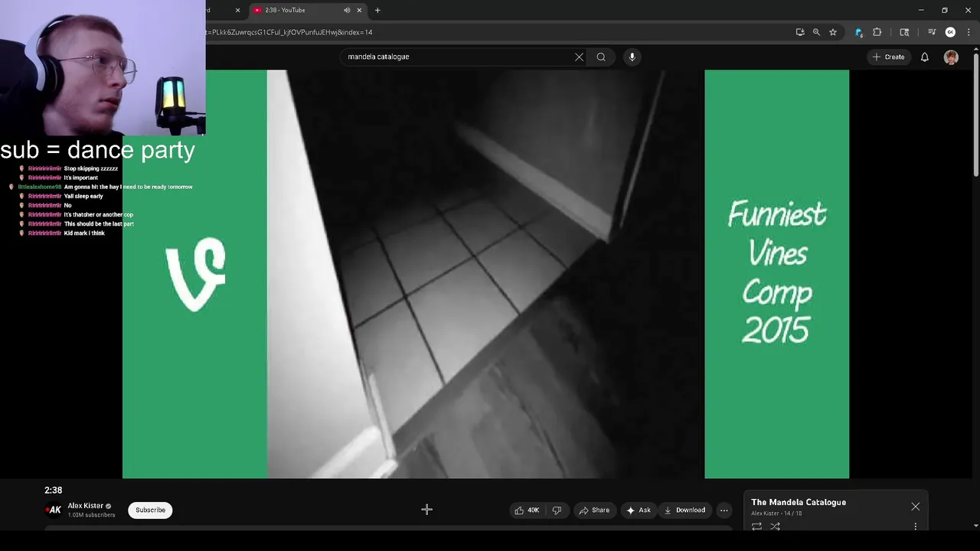
Task: Close The Mandela Catalogue playlist panel
Action: click(915, 507)
